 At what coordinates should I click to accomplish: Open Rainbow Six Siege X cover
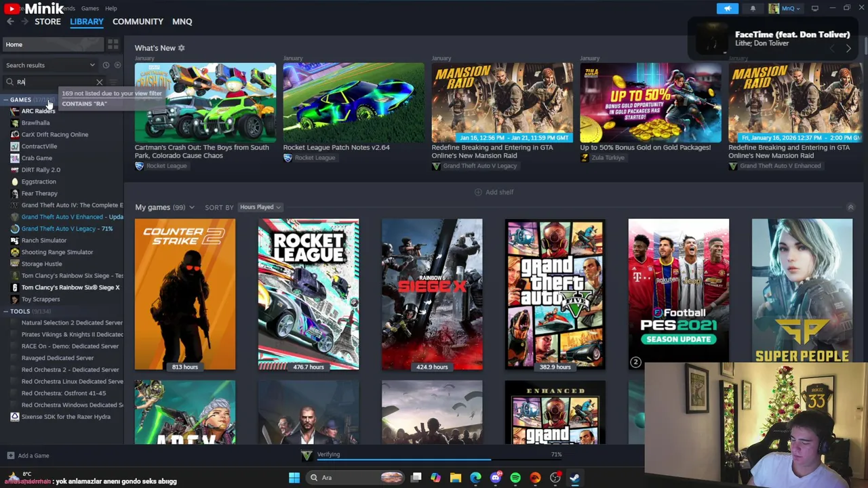click(x=432, y=294)
